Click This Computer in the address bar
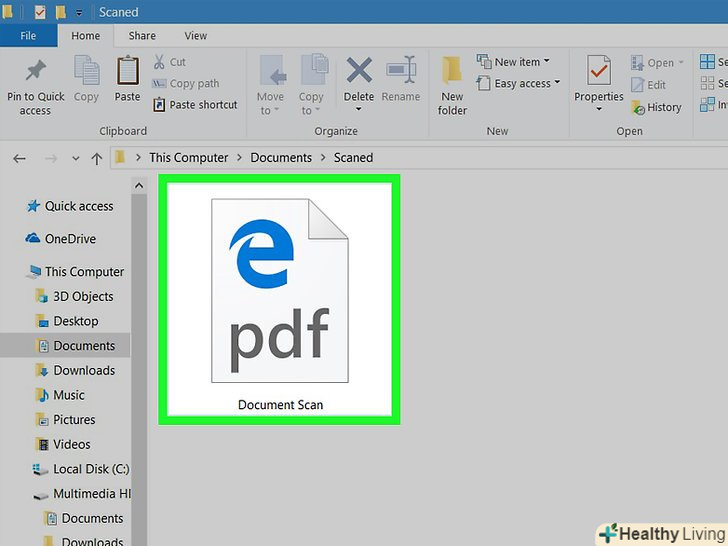 pyautogui.click(x=188, y=158)
